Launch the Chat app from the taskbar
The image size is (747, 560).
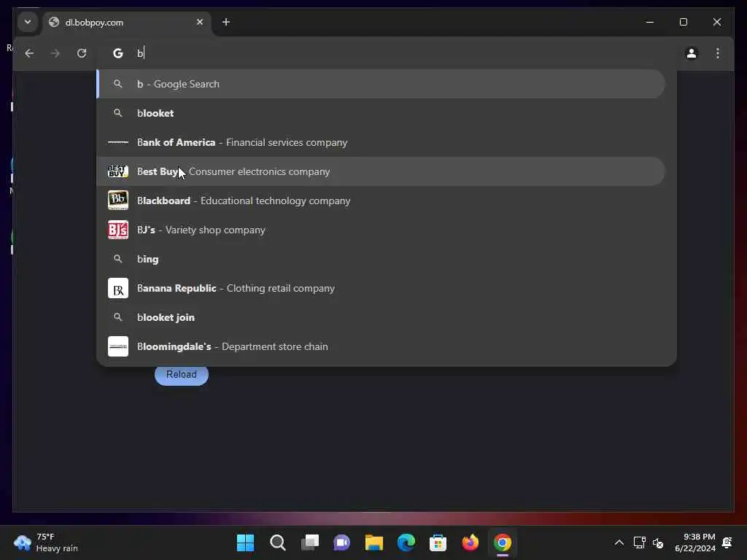[x=341, y=542]
